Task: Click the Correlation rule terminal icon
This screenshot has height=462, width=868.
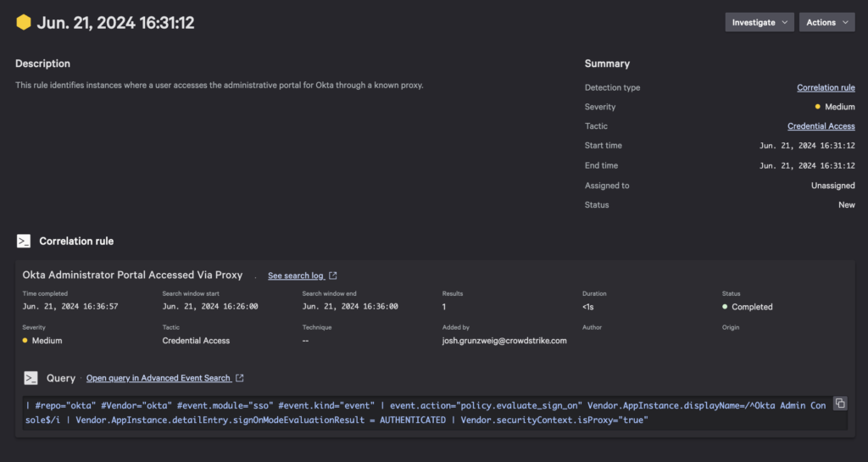Action: tap(24, 242)
